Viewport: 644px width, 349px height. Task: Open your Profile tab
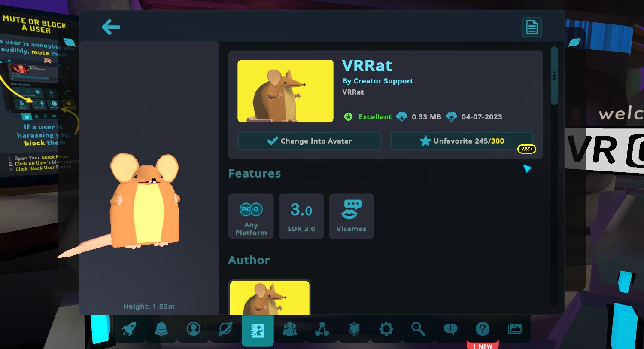194,328
